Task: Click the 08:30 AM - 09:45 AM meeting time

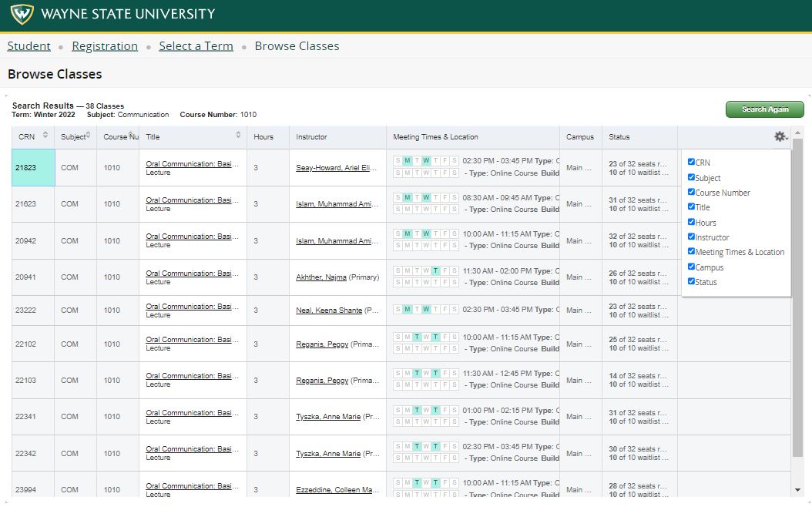Action: 496,197
